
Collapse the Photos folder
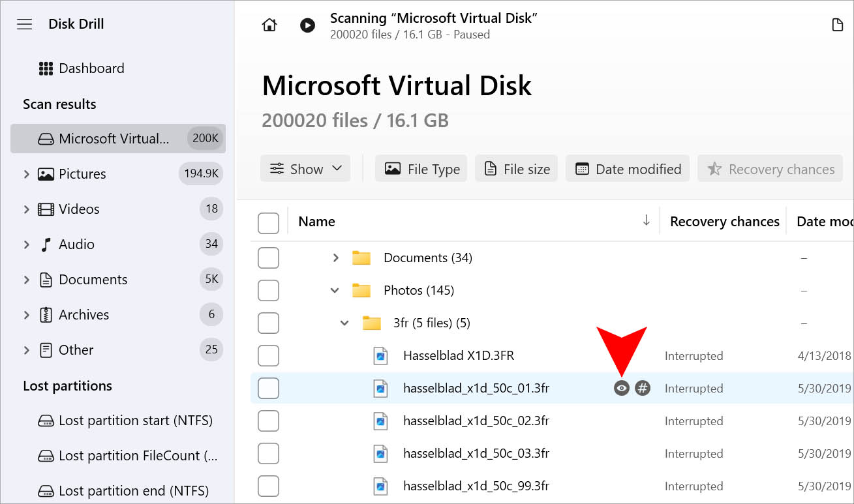click(x=335, y=290)
